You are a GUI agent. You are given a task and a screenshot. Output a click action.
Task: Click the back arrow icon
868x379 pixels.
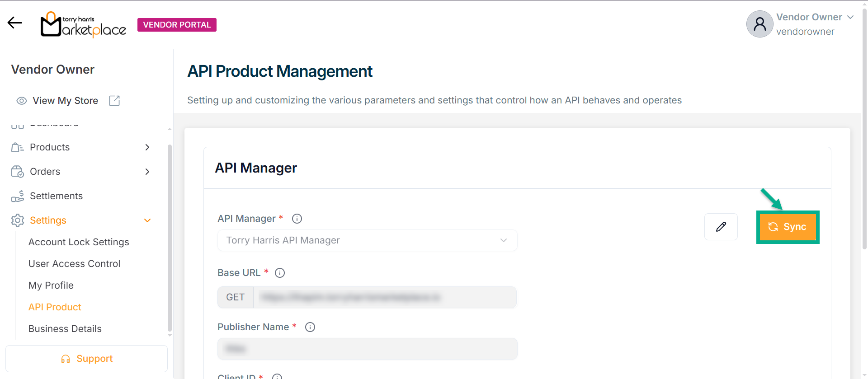click(x=14, y=23)
